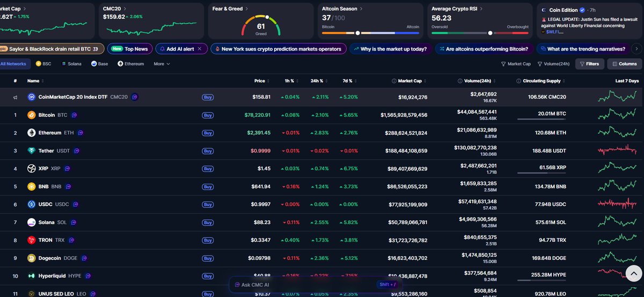
Task: Click the XRP coin logo icon
Action: pyautogui.click(x=31, y=169)
